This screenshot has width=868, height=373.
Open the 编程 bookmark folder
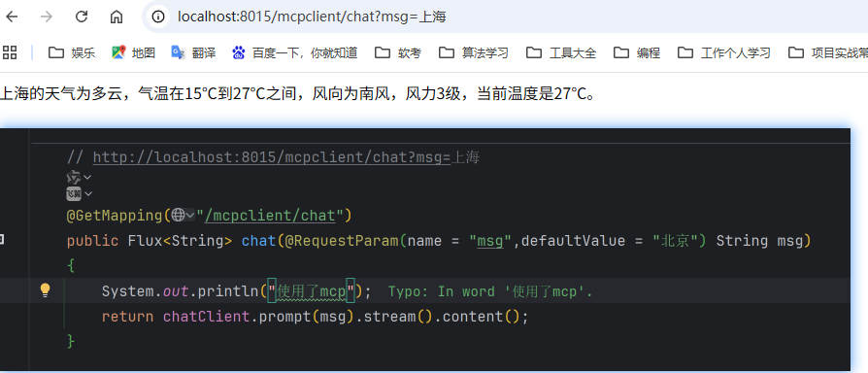[x=637, y=52]
